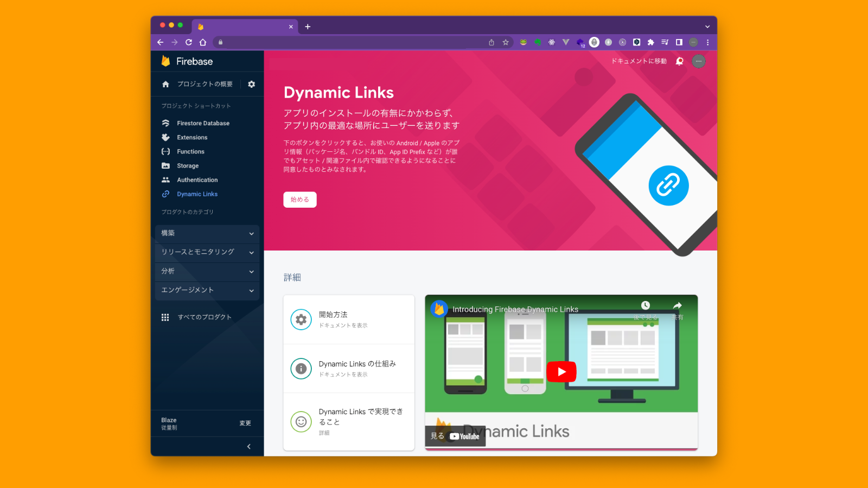The width and height of the screenshot is (868, 488).
Task: Open the Firebase account avatar
Action: 699,61
